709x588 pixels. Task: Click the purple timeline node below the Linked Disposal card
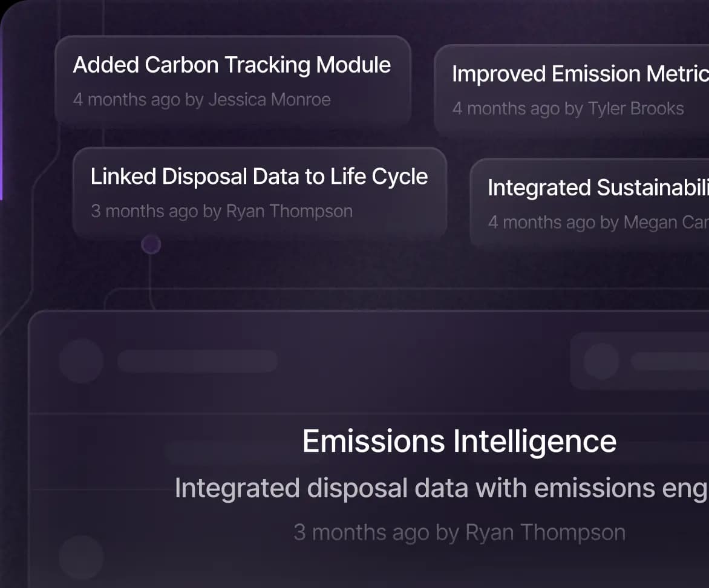[x=151, y=244]
